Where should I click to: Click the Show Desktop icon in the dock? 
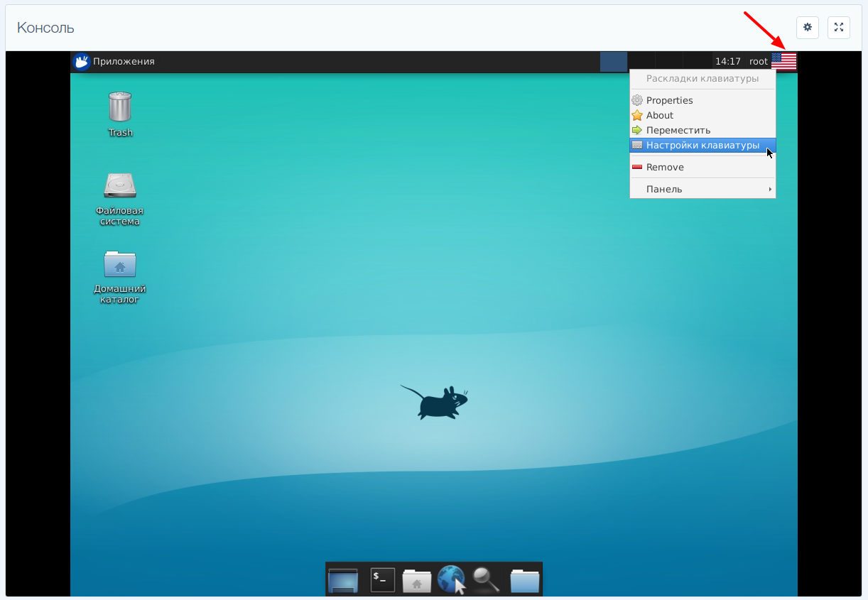pyautogui.click(x=343, y=580)
